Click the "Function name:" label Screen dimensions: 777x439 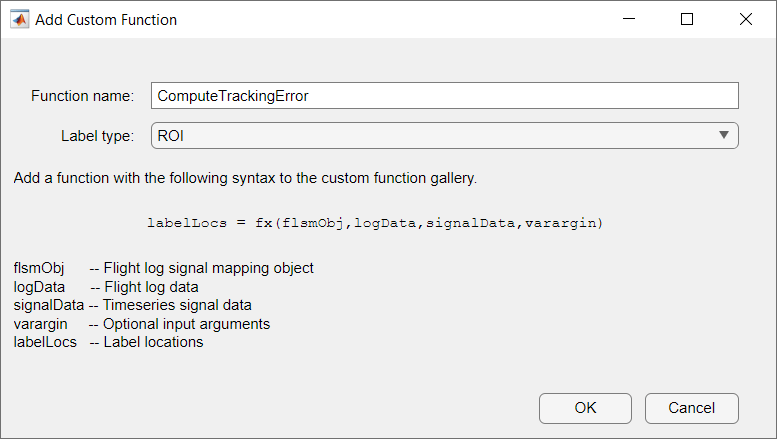click(82, 96)
